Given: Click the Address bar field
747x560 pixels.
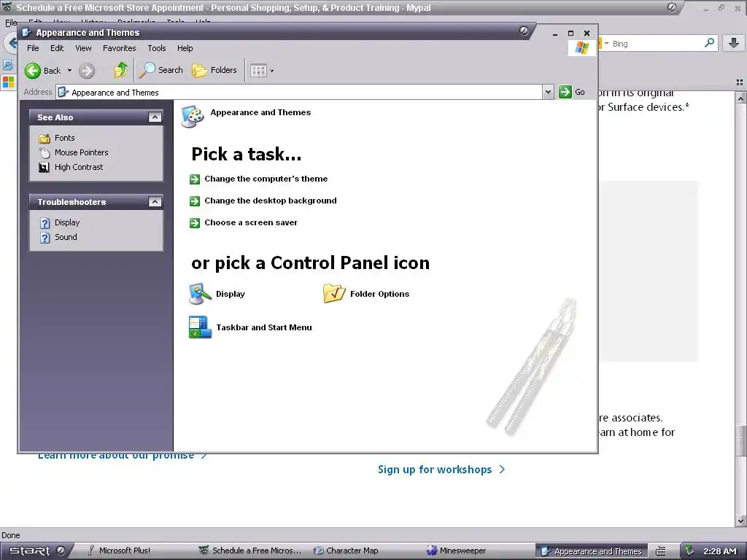Looking at the screenshot, I should click(299, 92).
